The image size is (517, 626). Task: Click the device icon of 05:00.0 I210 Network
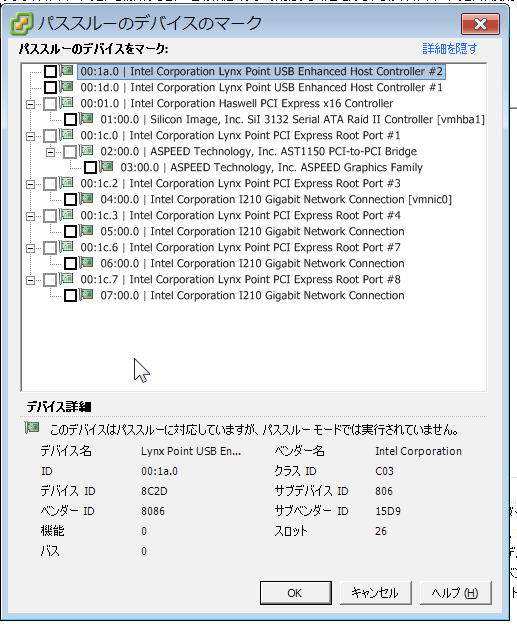pyautogui.click(x=87, y=230)
